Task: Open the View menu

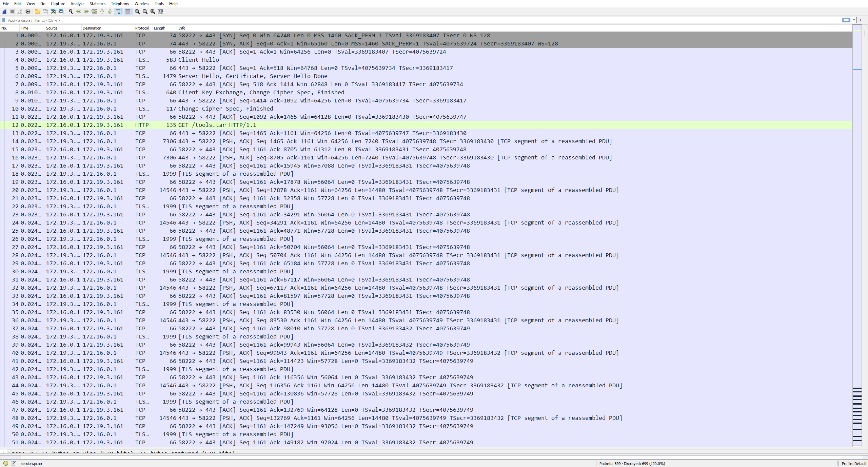Action: click(31, 4)
